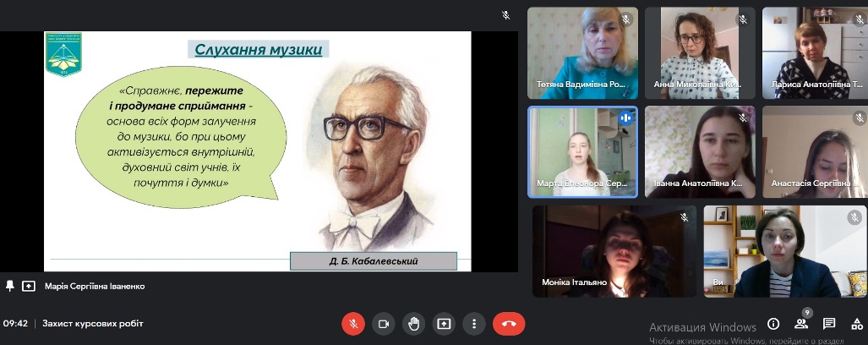Click the slide heading Слухання музики
This screenshot has height=345, width=868.
(x=258, y=49)
